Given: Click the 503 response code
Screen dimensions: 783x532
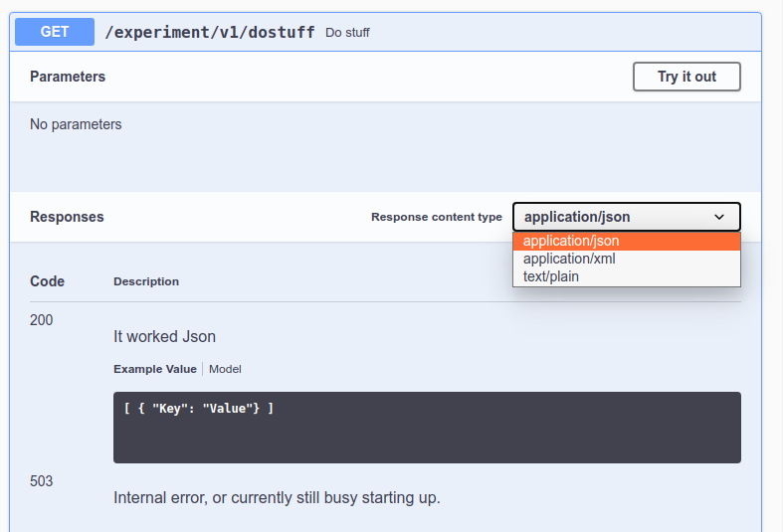Looking at the screenshot, I should tap(41, 481).
